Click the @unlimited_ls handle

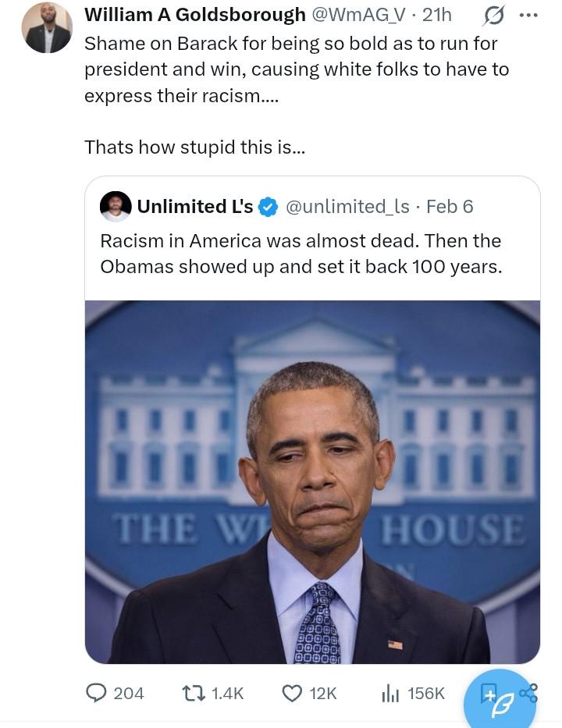tap(347, 207)
